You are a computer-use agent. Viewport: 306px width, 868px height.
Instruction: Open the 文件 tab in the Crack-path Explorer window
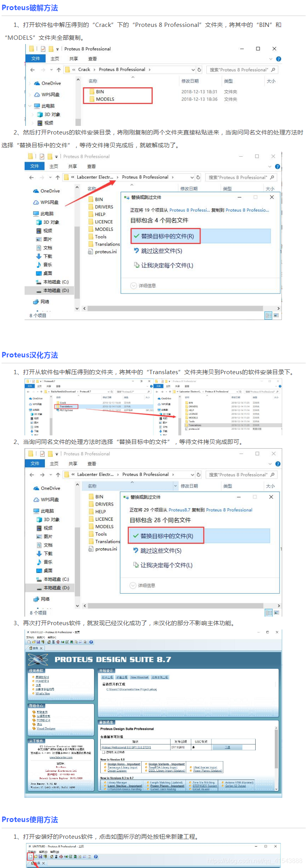(x=36, y=58)
